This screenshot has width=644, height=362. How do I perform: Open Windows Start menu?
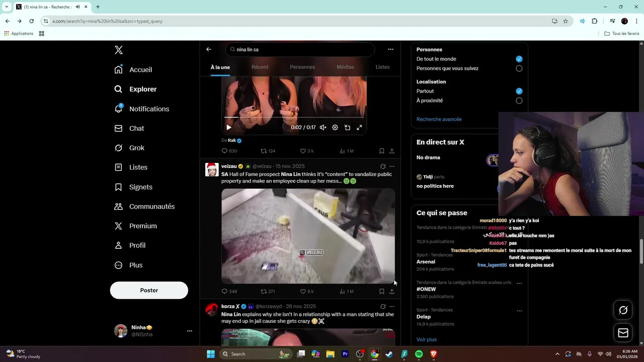click(211, 354)
